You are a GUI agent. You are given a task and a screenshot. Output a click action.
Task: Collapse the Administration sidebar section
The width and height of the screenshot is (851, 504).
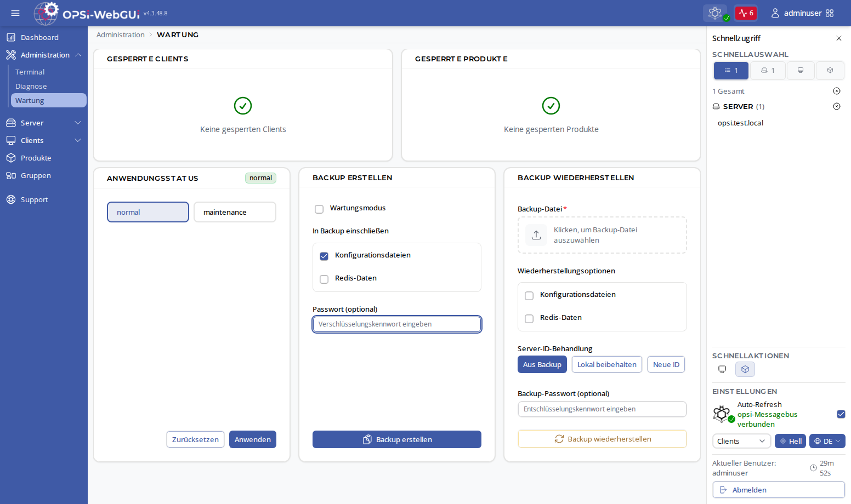[44, 55]
